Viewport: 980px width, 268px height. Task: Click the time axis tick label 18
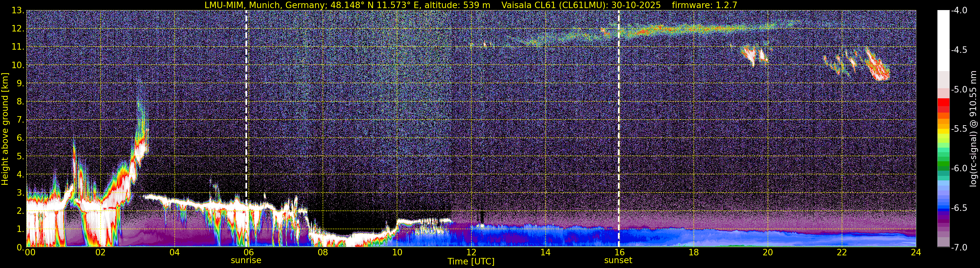click(694, 252)
